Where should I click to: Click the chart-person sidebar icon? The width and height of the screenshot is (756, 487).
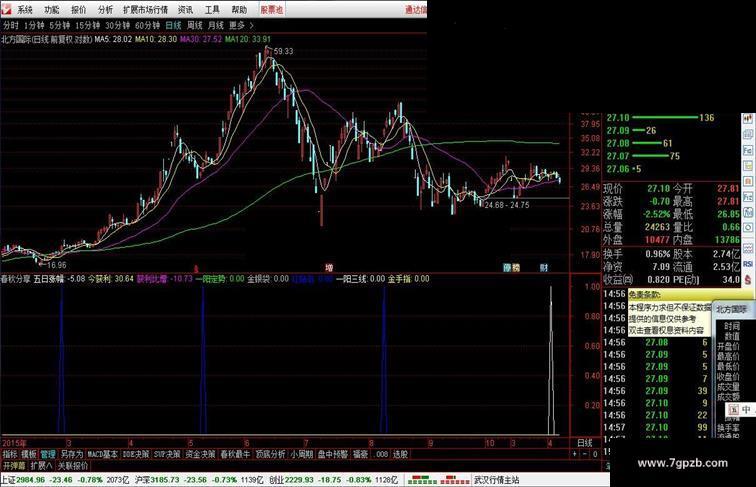point(748,212)
